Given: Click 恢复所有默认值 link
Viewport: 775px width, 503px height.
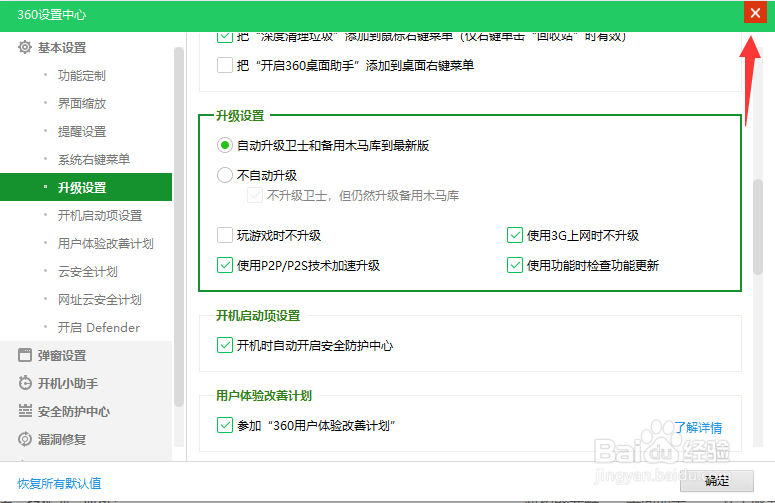Looking at the screenshot, I should 59,483.
